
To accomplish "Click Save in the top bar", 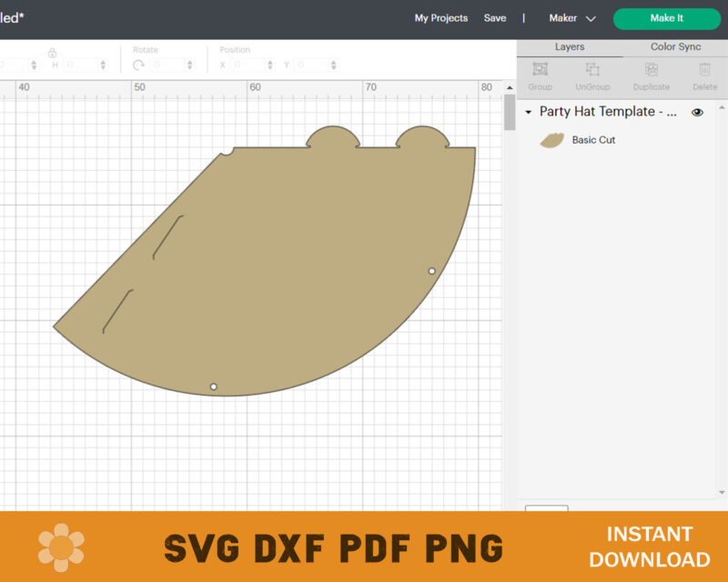I will (495, 18).
